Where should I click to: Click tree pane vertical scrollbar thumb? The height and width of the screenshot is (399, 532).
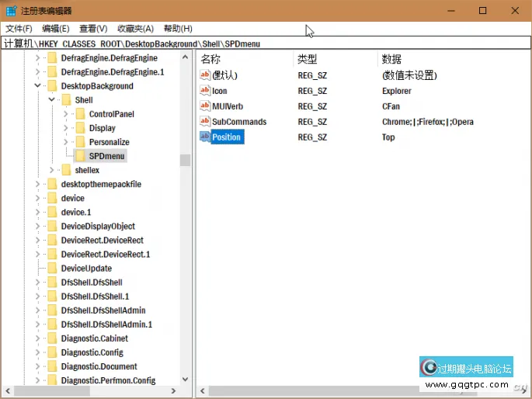pos(186,160)
